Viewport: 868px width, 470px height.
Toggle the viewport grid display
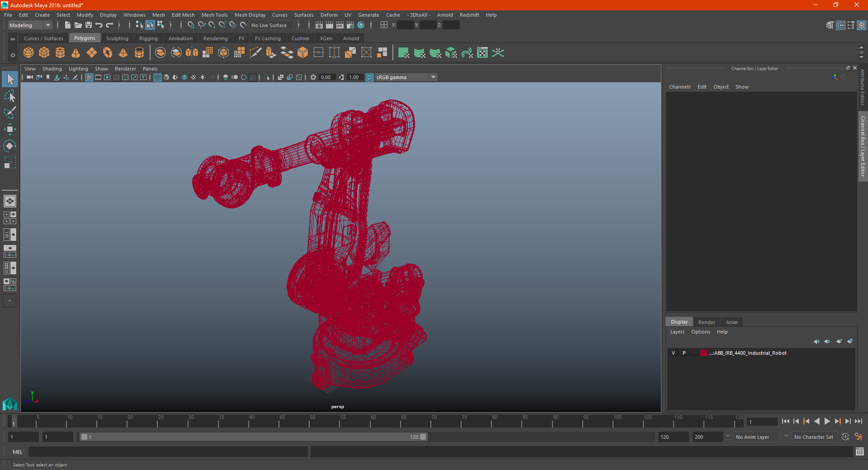[x=89, y=77]
